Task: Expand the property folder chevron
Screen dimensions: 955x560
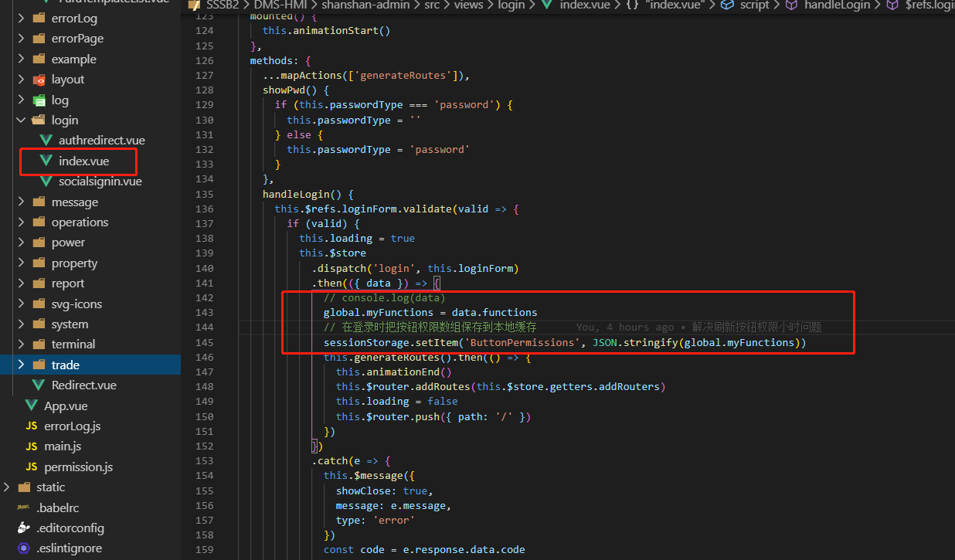Action: 21,263
